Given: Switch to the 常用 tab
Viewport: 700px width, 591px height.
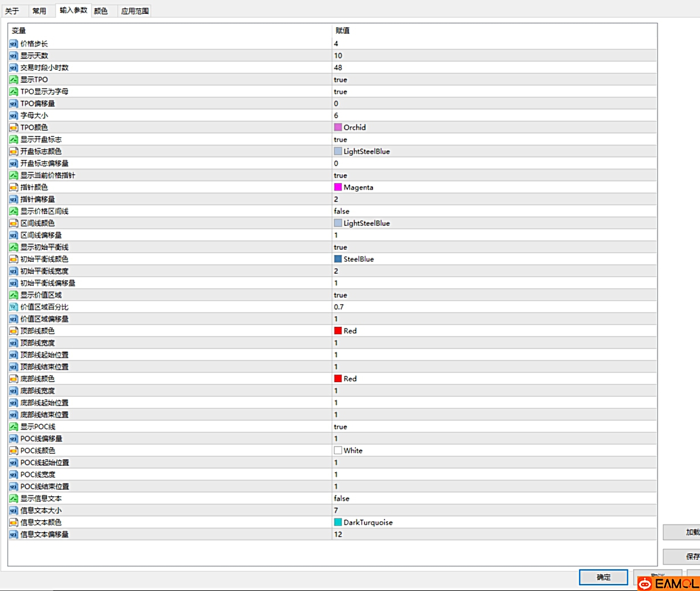Looking at the screenshot, I should coord(39,11).
